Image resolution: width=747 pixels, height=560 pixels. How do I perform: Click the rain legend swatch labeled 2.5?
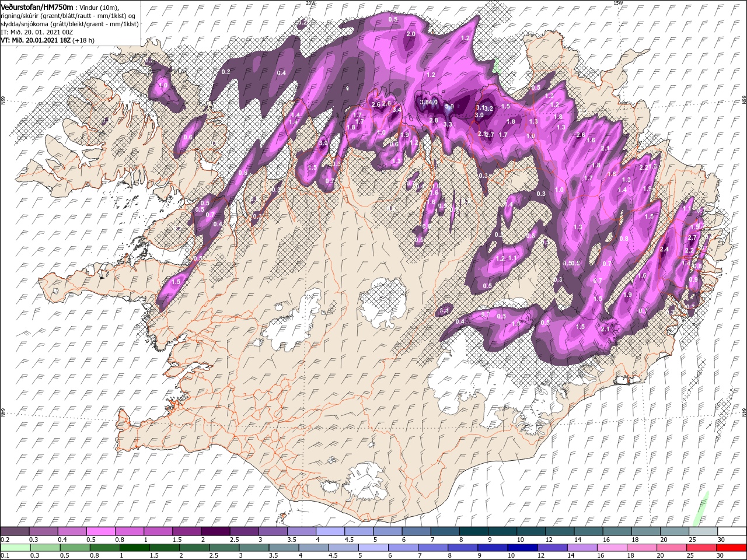coord(224,547)
